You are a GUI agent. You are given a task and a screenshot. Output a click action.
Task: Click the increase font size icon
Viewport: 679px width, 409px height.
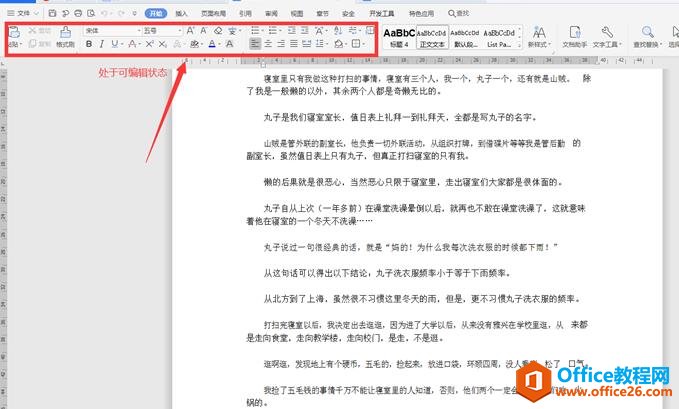191,31
